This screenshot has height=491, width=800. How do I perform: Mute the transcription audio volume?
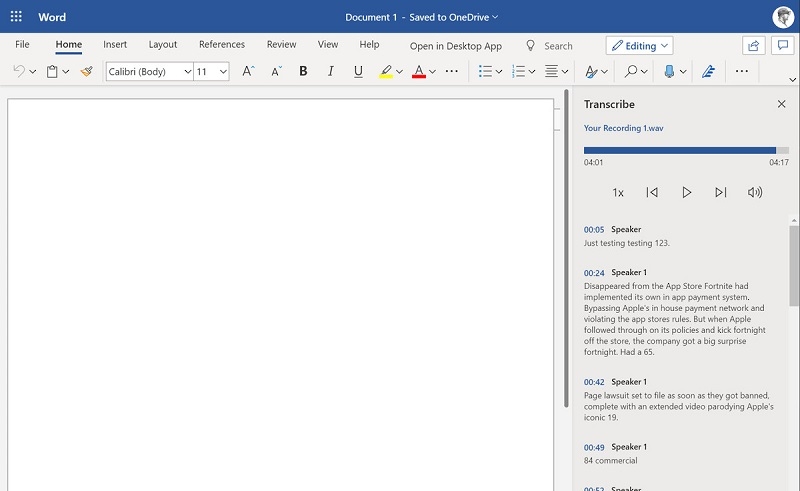point(755,192)
